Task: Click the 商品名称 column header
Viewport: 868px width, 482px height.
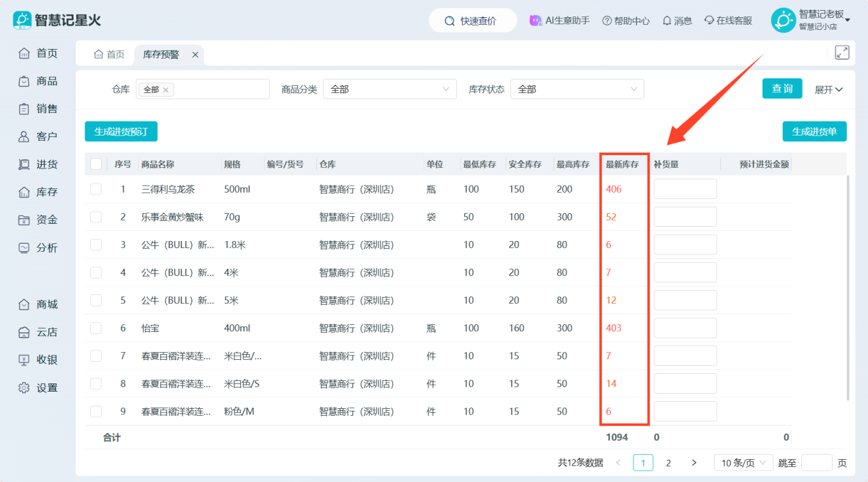Action: click(158, 164)
